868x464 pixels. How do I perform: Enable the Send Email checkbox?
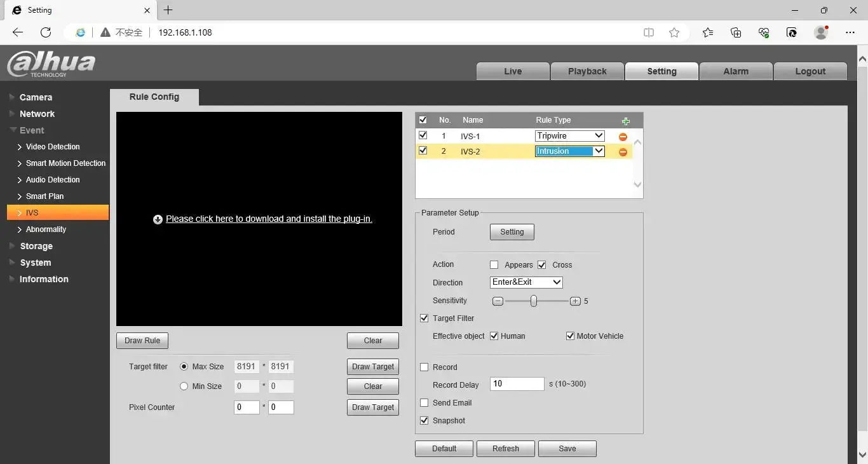424,403
